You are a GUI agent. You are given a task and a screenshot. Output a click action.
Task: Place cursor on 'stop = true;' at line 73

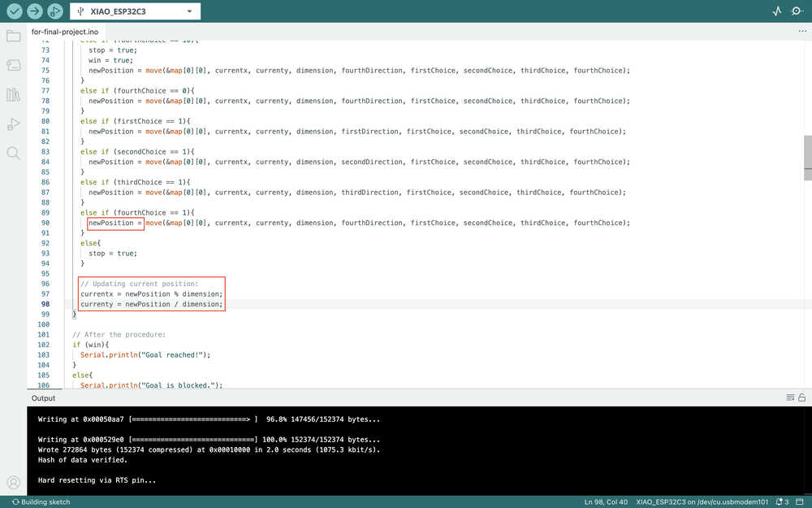pyautogui.click(x=112, y=50)
